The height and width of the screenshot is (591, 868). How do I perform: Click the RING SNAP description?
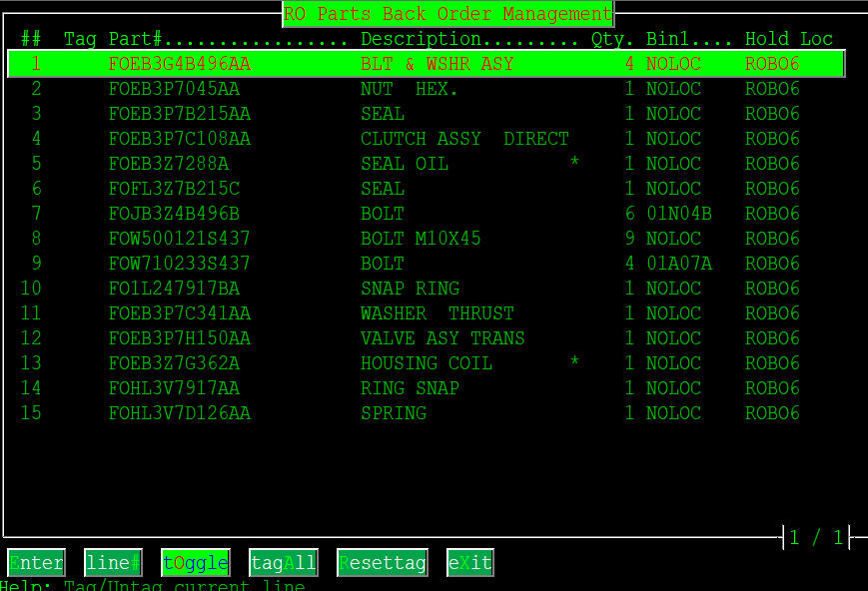pos(410,388)
